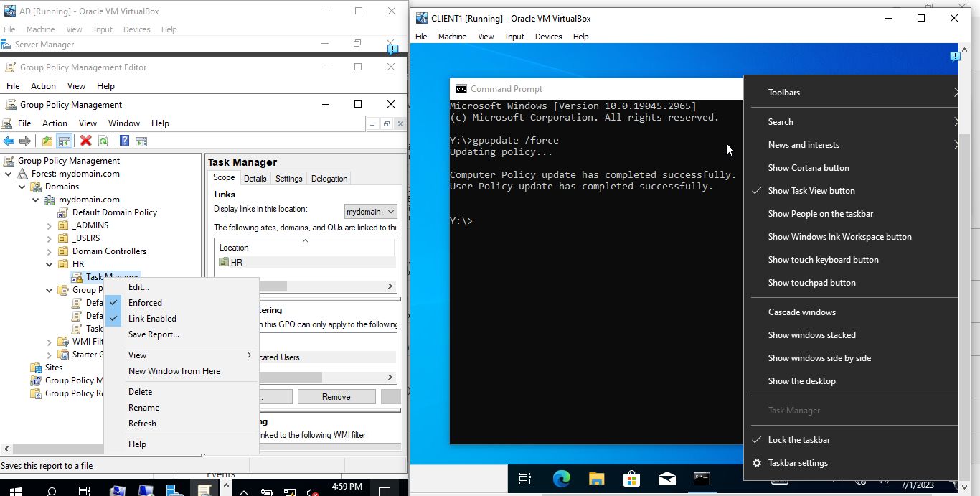Click the Devices menu in CLIENT1 VirtualBox window
980x496 pixels.
coord(548,37)
